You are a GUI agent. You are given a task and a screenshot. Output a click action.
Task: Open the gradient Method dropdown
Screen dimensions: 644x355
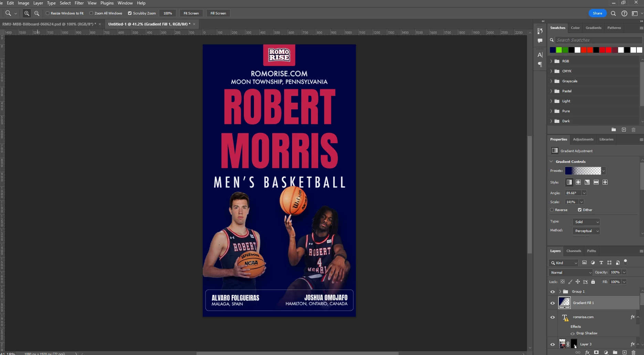tap(586, 231)
